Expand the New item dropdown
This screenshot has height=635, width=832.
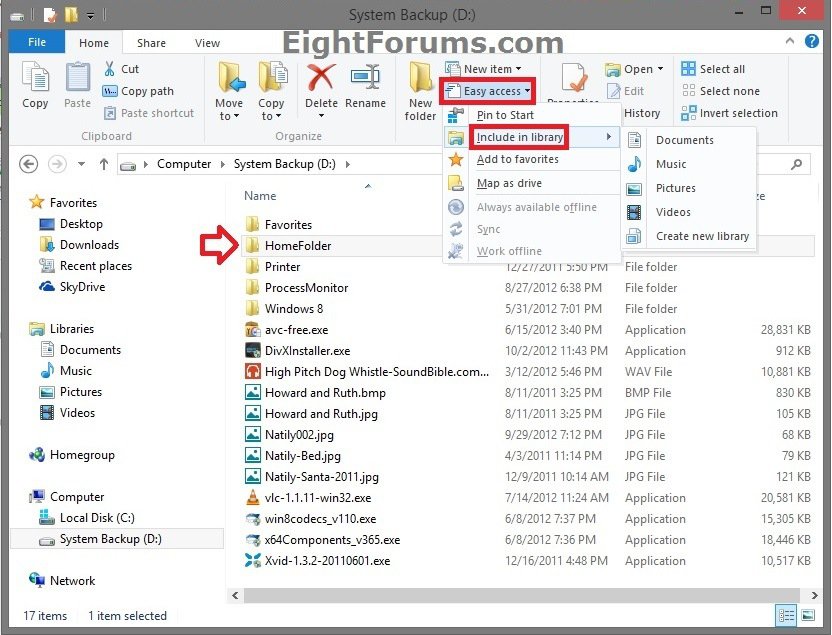pyautogui.click(x=489, y=69)
